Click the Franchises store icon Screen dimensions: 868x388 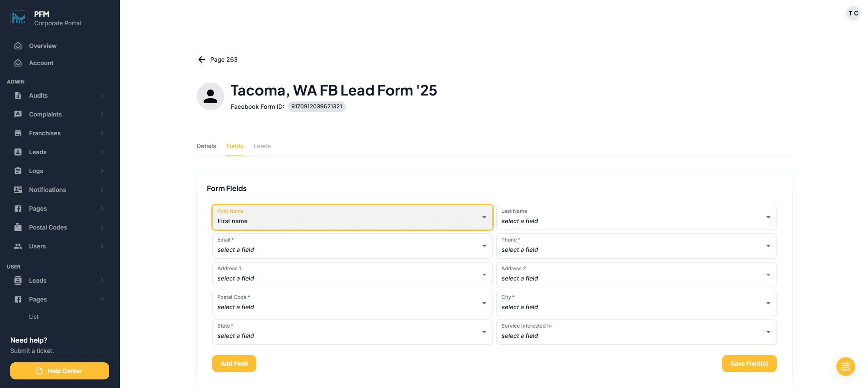tap(18, 133)
